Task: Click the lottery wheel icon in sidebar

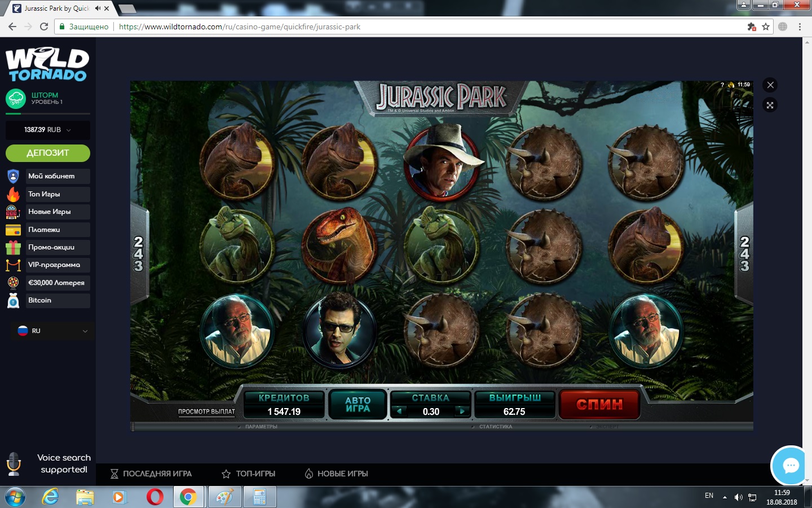Action: [13, 283]
